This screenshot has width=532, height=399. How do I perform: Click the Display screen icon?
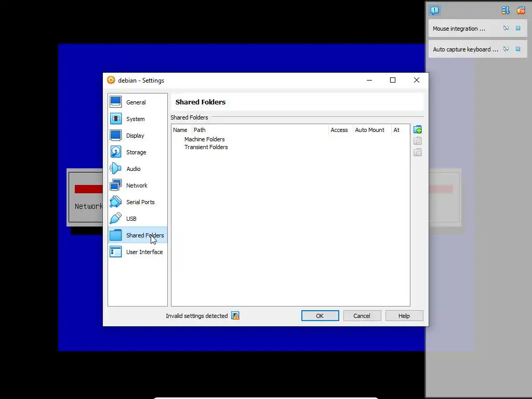pos(116,135)
